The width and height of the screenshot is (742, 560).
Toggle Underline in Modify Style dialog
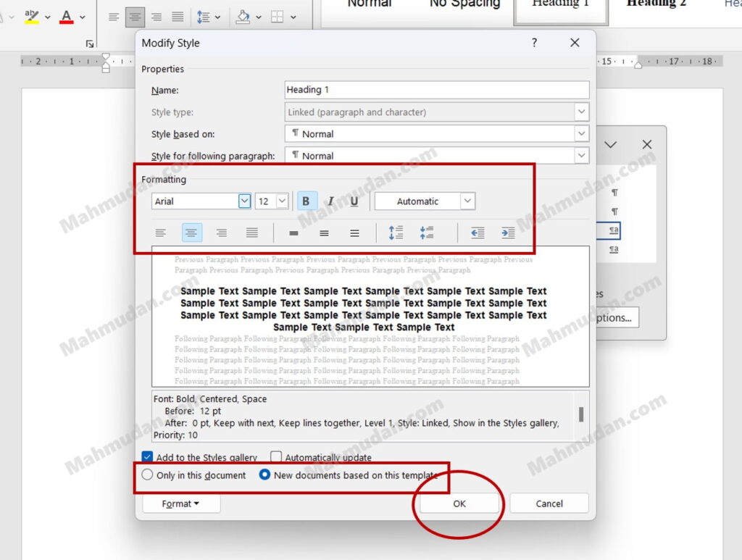click(354, 201)
